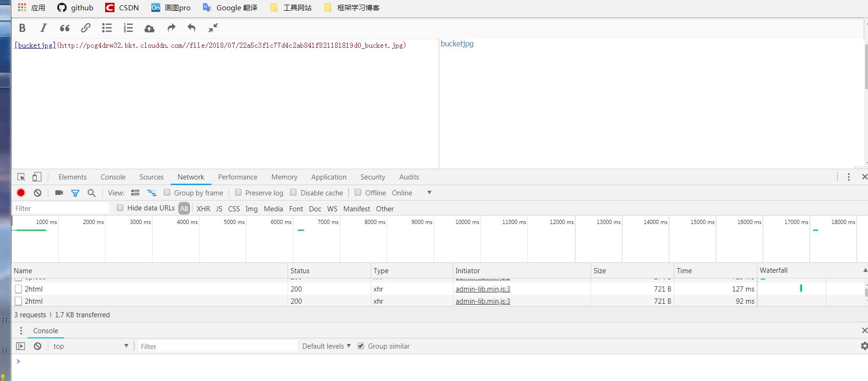Click the Bold formatting icon in editor
This screenshot has height=381, width=868.
22,28
